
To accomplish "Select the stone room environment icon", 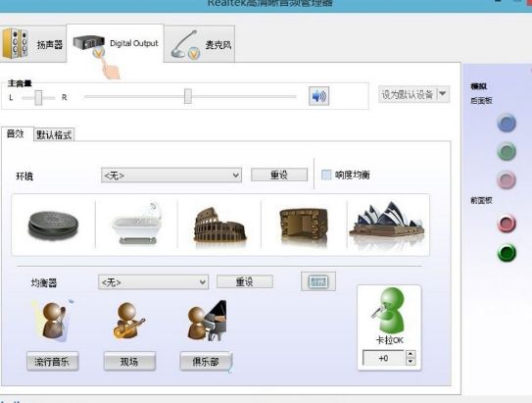I will (x=304, y=226).
